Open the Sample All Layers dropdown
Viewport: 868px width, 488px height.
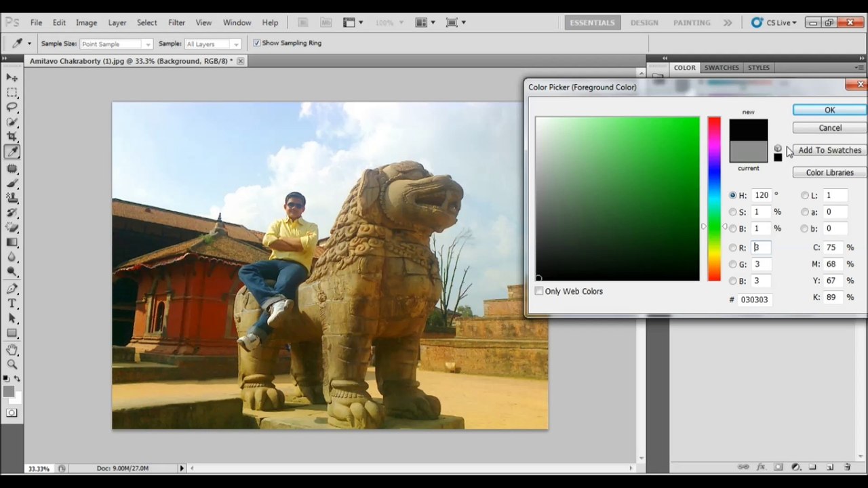(x=213, y=44)
